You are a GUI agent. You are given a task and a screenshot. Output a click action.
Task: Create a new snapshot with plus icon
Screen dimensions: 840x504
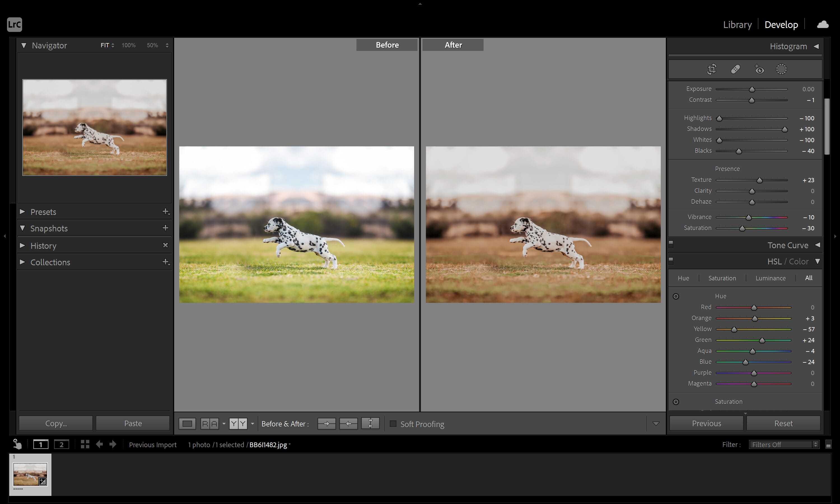165,228
